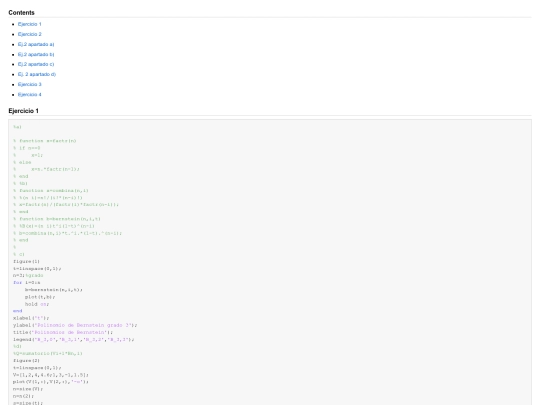Click the 'b=bernstein(n,i,t);' line inside the loop
The height and width of the screenshot is (405, 540).
(54, 290)
